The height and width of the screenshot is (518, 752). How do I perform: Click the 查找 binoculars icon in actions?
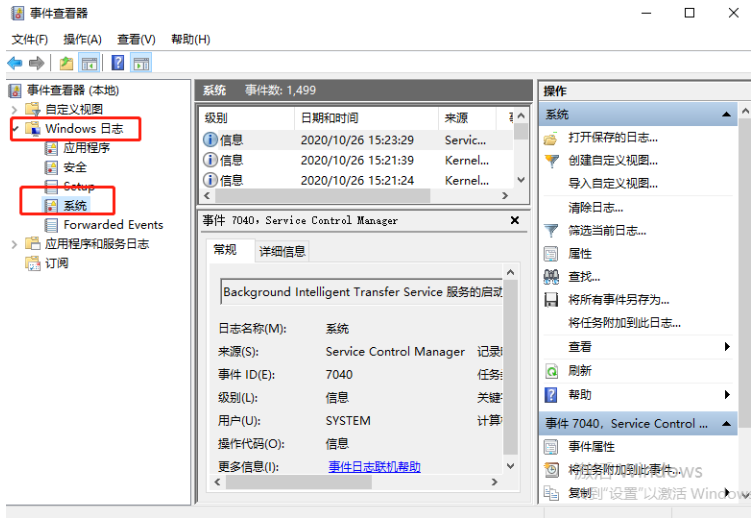[x=551, y=277]
